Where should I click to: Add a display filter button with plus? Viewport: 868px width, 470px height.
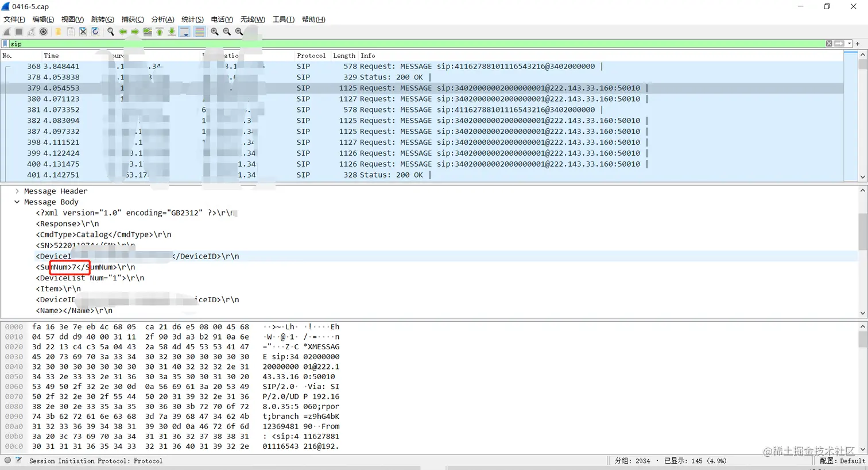click(x=858, y=44)
